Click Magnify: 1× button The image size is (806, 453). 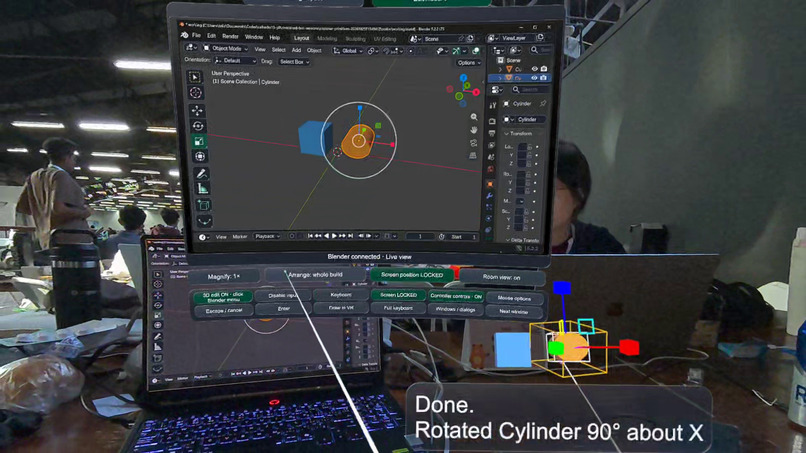tap(224, 277)
